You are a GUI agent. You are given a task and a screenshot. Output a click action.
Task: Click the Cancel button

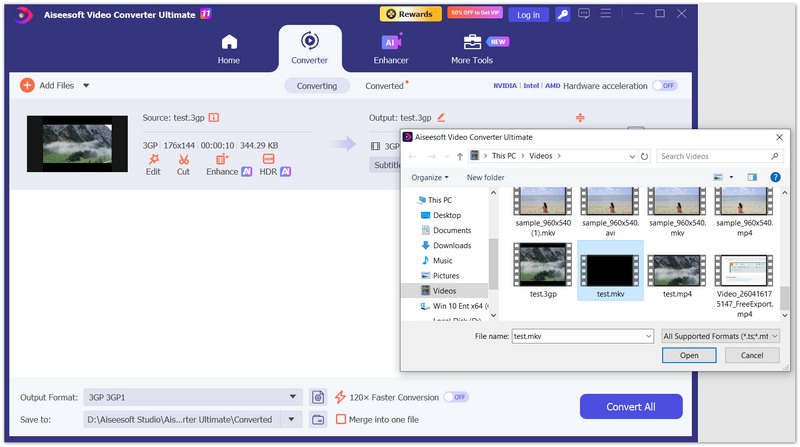(752, 355)
